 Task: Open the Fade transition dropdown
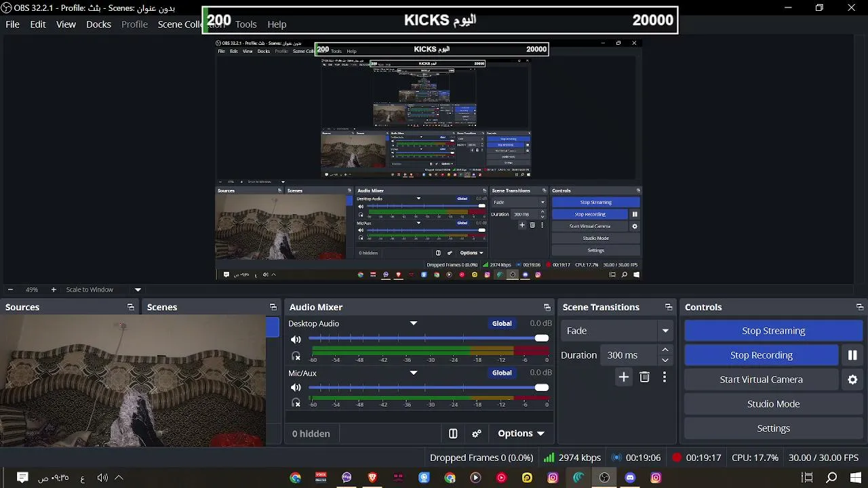pos(617,331)
